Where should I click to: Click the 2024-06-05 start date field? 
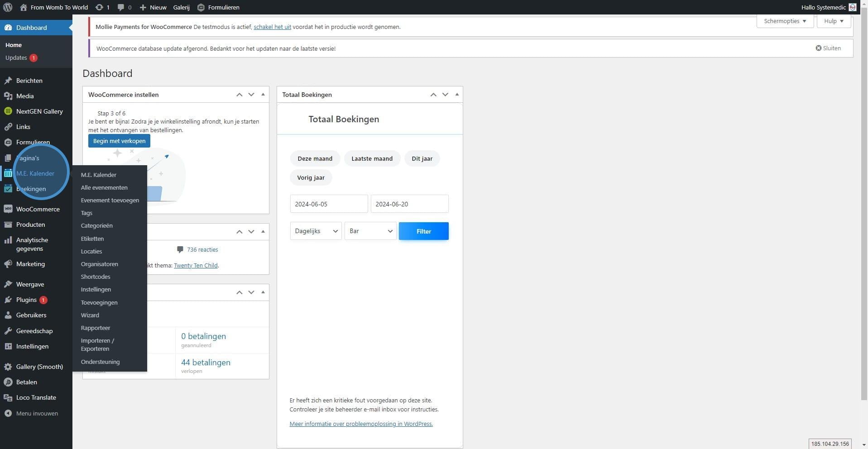click(328, 204)
